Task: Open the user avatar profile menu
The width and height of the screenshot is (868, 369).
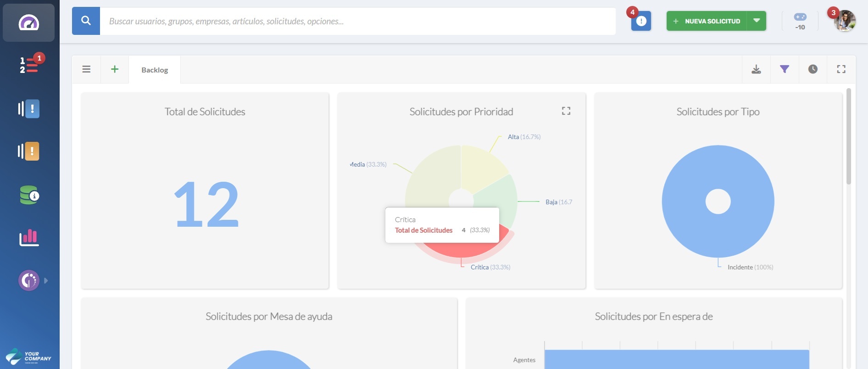Action: [x=845, y=21]
